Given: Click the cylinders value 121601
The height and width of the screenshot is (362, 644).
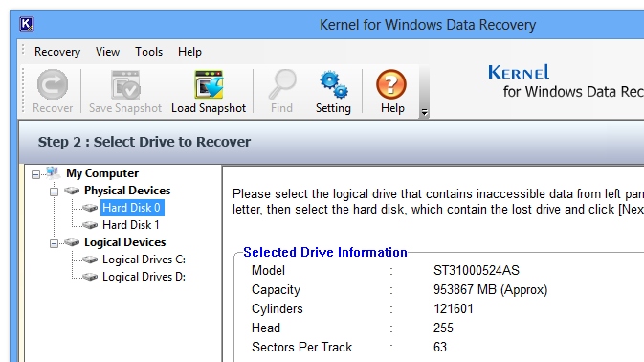Looking at the screenshot, I should [x=454, y=308].
